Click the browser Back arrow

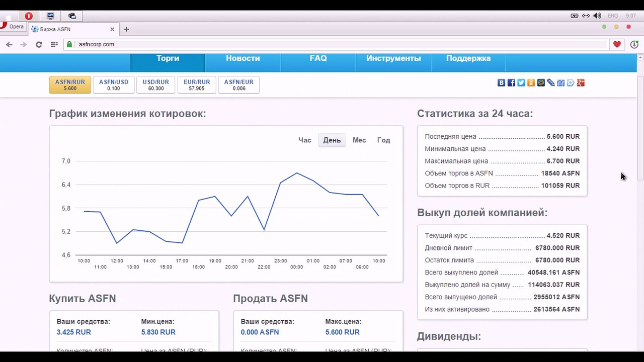(x=9, y=44)
